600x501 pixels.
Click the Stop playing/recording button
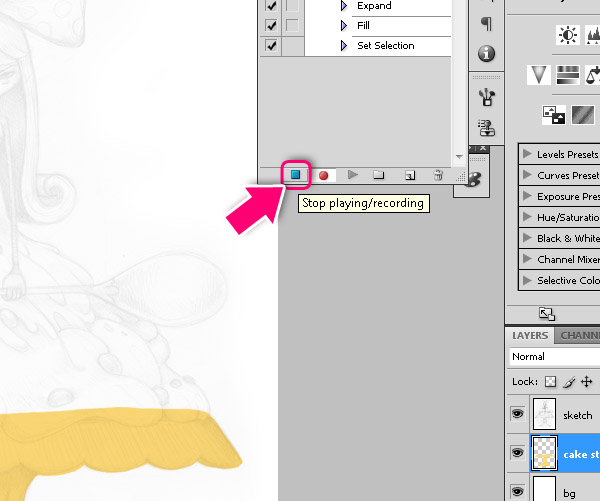(x=296, y=174)
